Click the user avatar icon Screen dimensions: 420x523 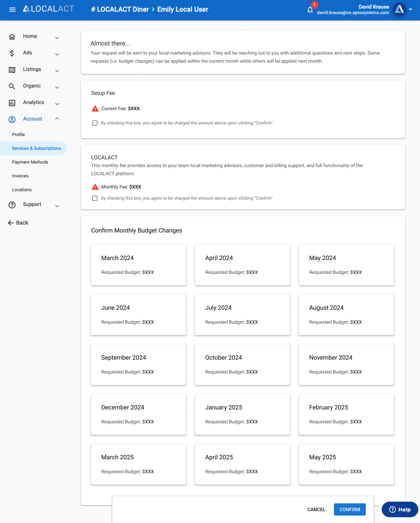399,9
